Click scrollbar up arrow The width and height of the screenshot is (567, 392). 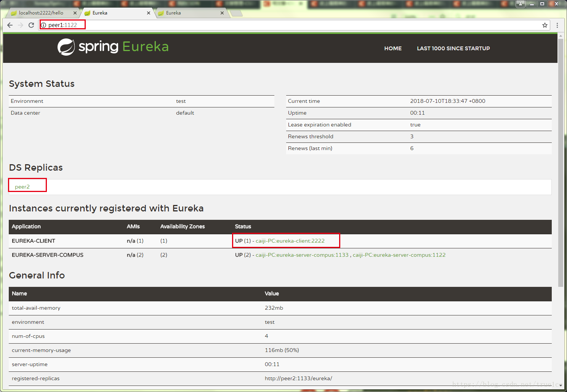pyautogui.click(x=561, y=35)
